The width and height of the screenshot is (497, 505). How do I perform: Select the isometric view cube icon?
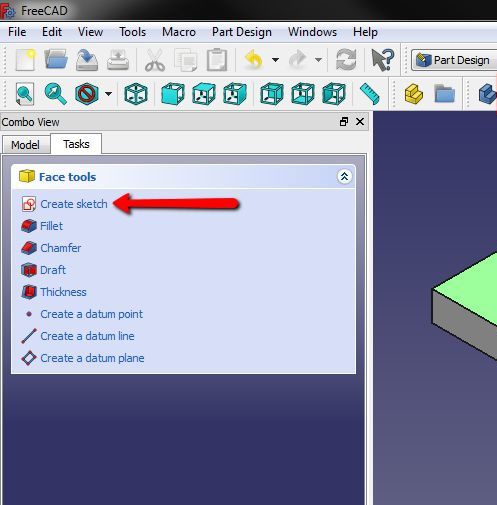[136, 94]
